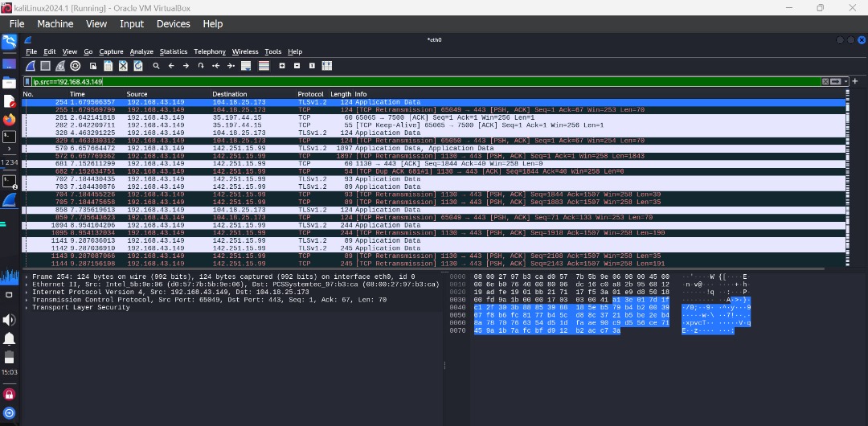868x426 pixels.
Task: Save the capture file icon
Action: coord(108,65)
